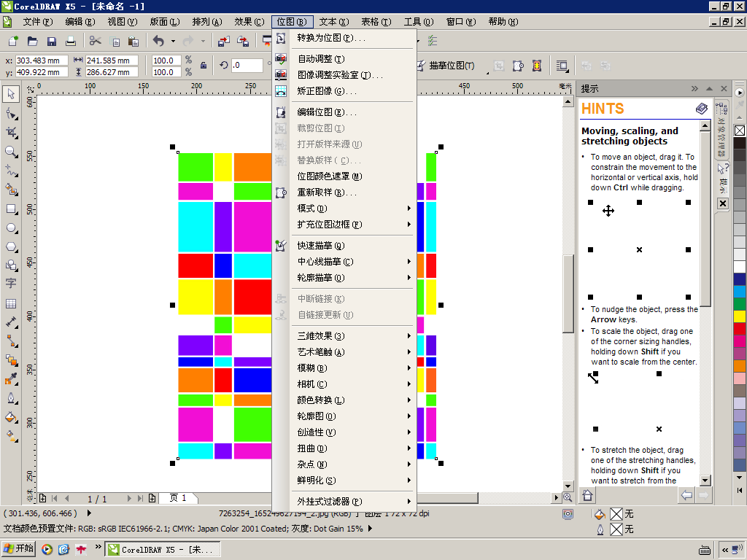Open the undo history dropdown arrow
Screen dimensions: 747x560
173,42
